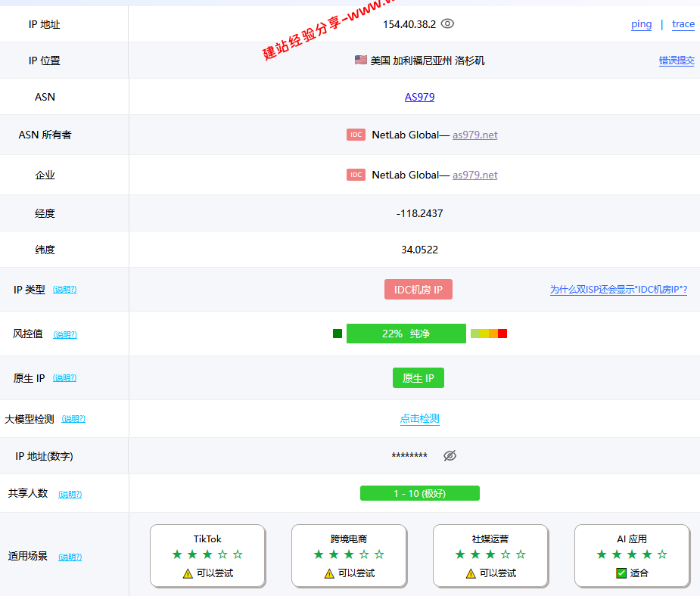The height and width of the screenshot is (596, 700).
Task: Click the IDC badge in 企业 row
Action: coord(356,175)
